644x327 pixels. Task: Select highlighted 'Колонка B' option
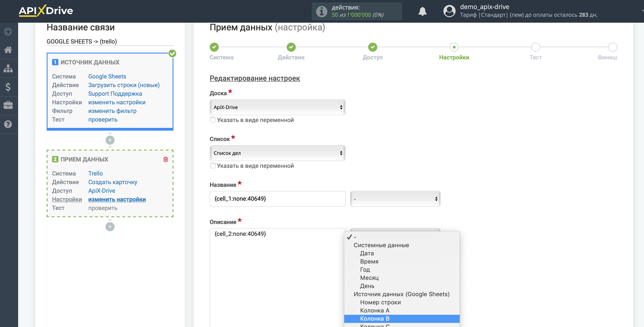(x=402, y=319)
